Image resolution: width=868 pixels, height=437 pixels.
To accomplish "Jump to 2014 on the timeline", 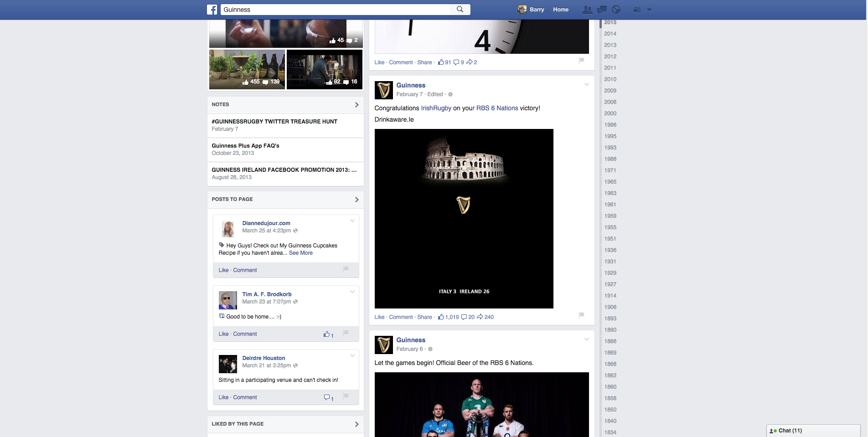I will (610, 34).
